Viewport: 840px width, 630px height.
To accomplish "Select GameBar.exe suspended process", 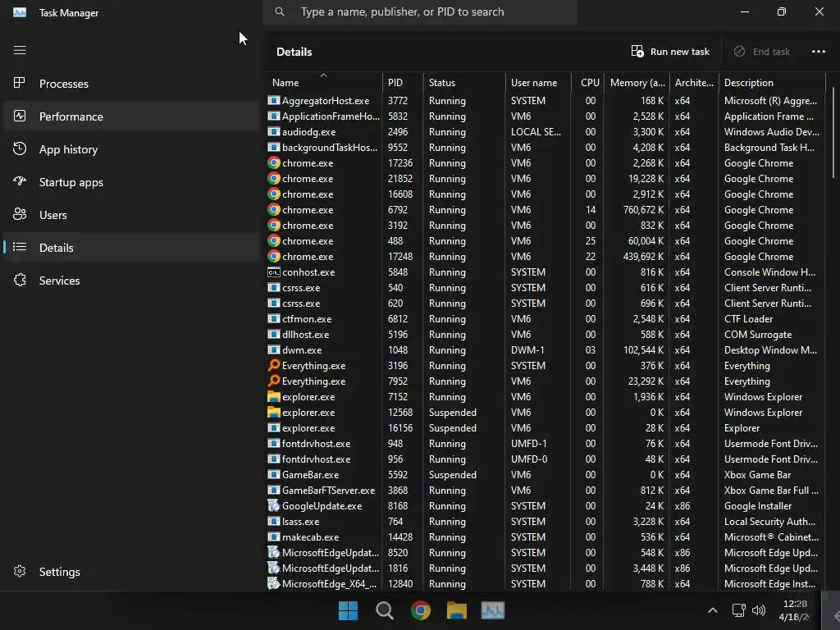I will tap(546, 475).
